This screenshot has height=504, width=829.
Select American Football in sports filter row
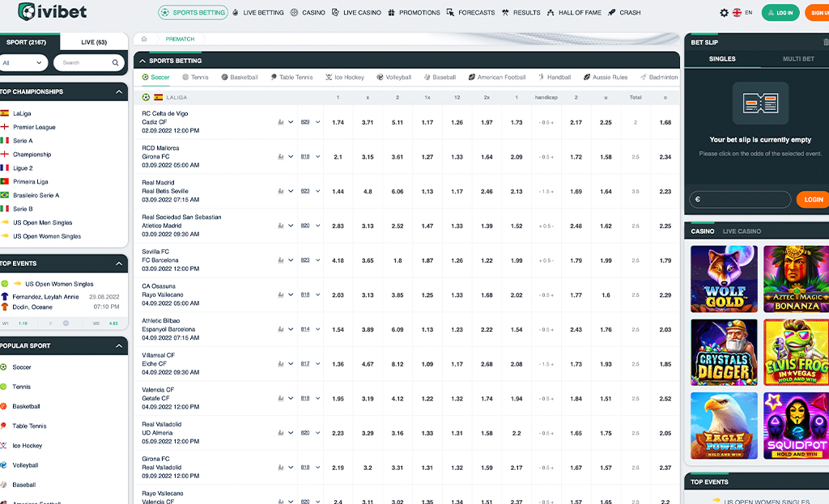497,77
